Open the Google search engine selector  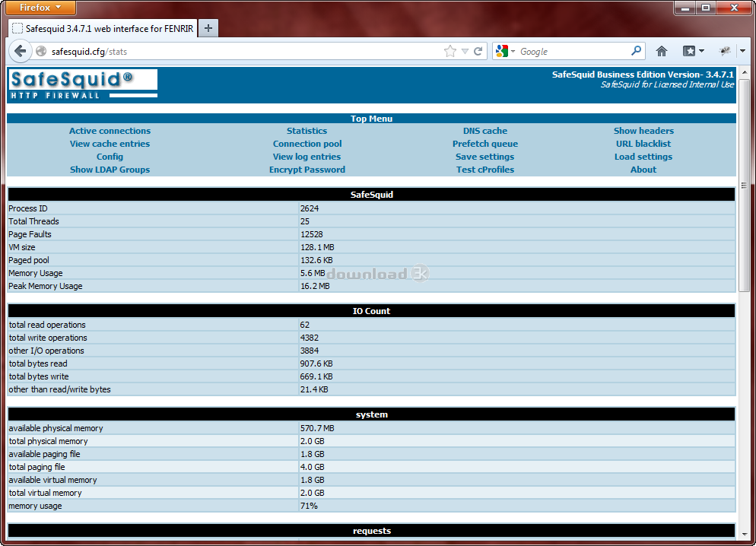(x=505, y=51)
